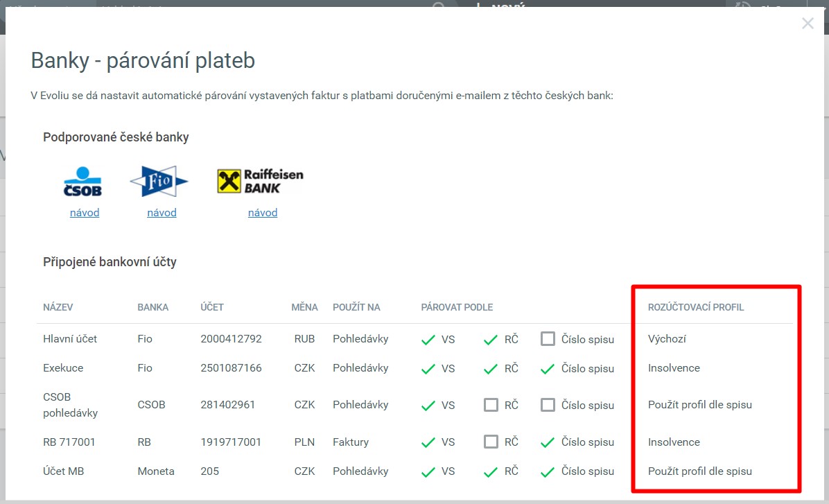The width and height of the screenshot is (829, 504).
Task: Click the Fio bank logo
Action: click(159, 182)
